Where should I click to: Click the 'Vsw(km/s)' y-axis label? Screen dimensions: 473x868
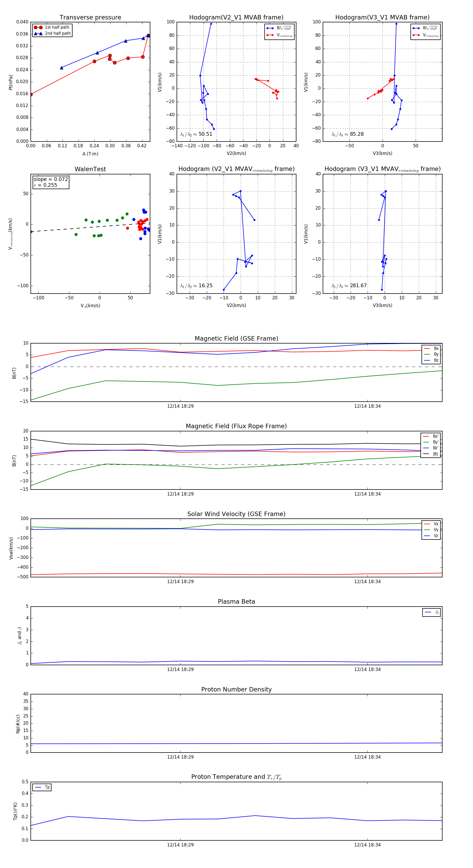click(x=11, y=548)
